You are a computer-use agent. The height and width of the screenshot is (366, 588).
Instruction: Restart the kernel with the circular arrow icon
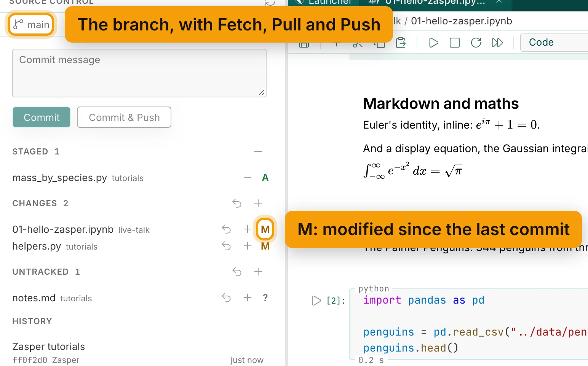pos(476,43)
